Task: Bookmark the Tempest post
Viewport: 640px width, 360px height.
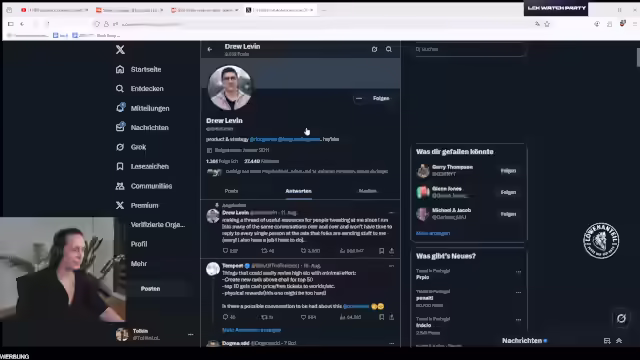Action: tap(381, 317)
